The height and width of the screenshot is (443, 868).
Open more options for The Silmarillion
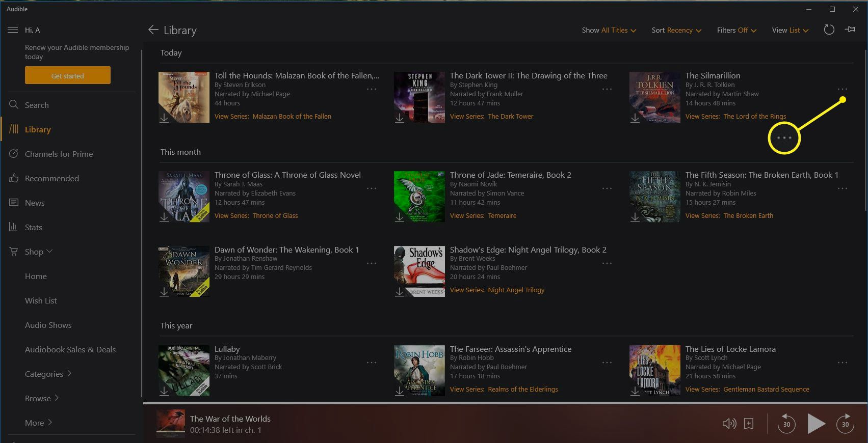pyautogui.click(x=843, y=89)
